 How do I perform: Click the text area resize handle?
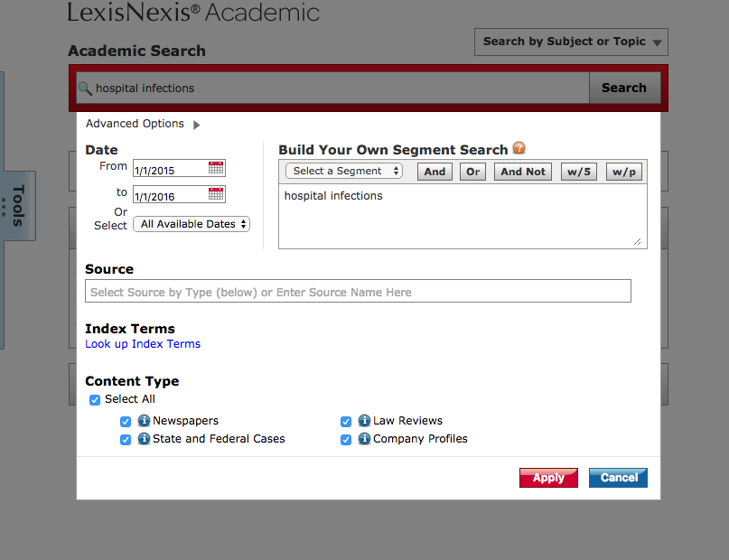coord(638,242)
